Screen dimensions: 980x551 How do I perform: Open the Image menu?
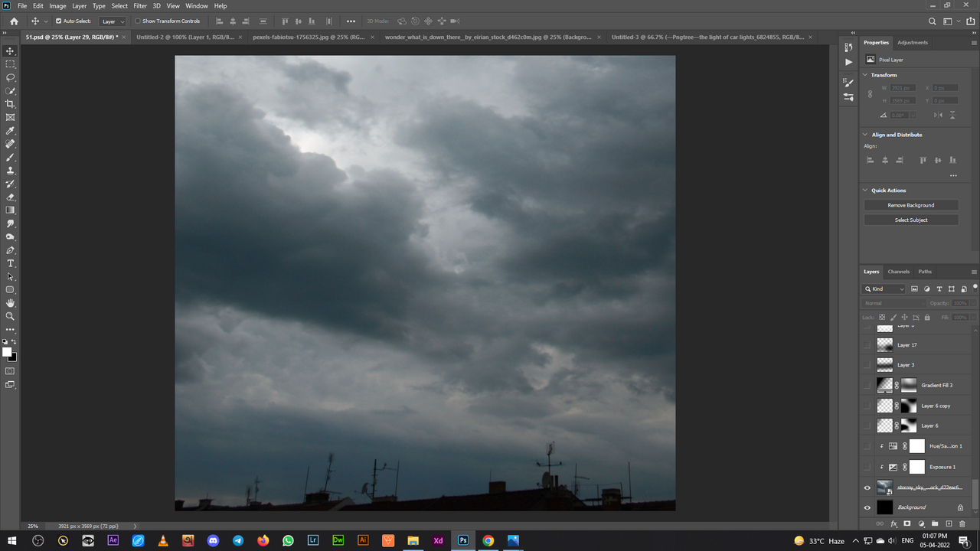[x=58, y=5]
